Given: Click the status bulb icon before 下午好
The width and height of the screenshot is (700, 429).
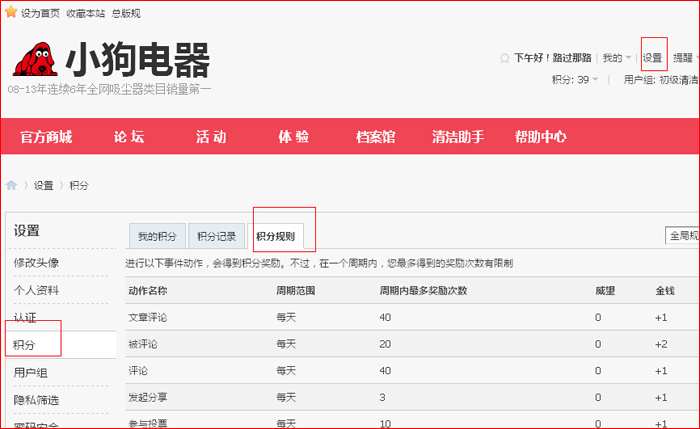Looking at the screenshot, I should (504, 58).
